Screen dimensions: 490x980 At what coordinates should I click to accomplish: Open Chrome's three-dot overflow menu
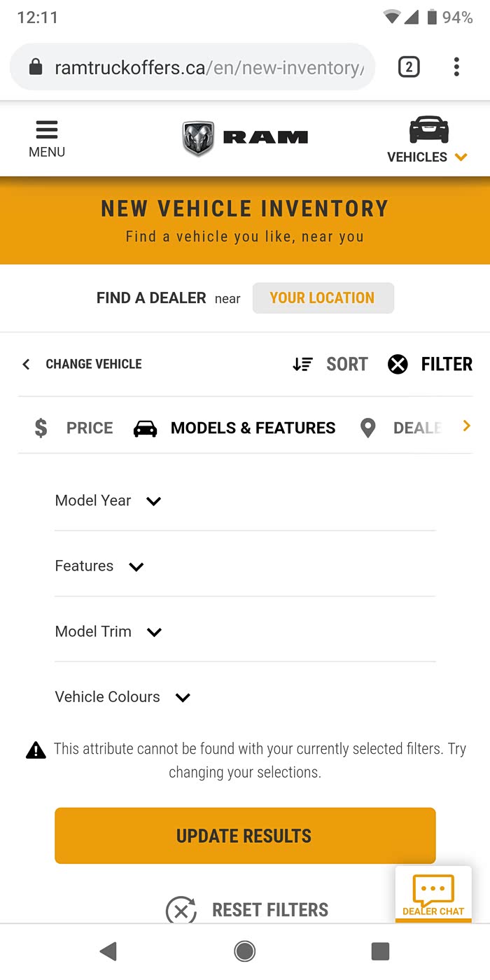pyautogui.click(x=456, y=67)
